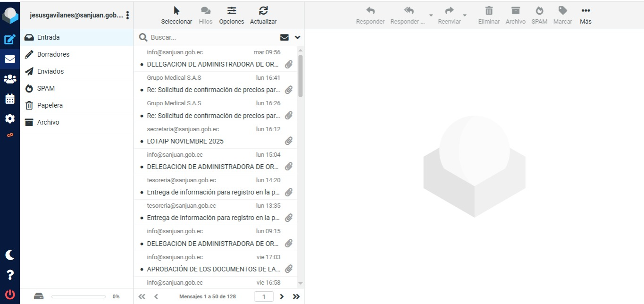Viewport: 644px width, 304px height.
Task: Click the Buscar search field
Action: pos(212,37)
